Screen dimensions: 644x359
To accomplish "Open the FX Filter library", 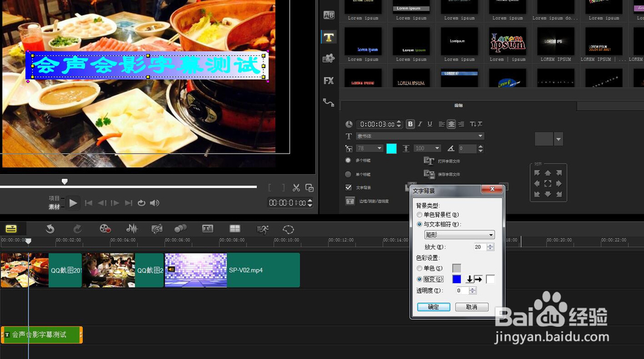I will (x=328, y=81).
